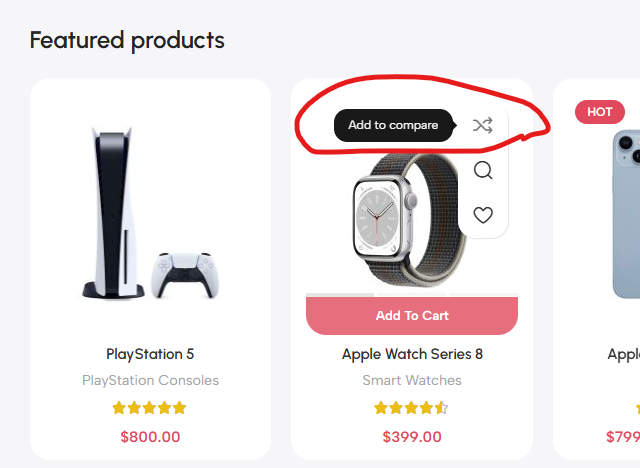Click the $800.00 price
This screenshot has width=640, height=468.
[150, 437]
